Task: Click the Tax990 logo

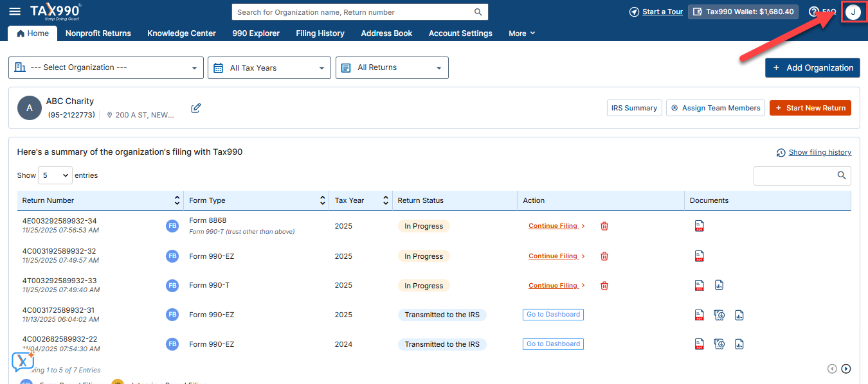Action: pyautogui.click(x=55, y=11)
